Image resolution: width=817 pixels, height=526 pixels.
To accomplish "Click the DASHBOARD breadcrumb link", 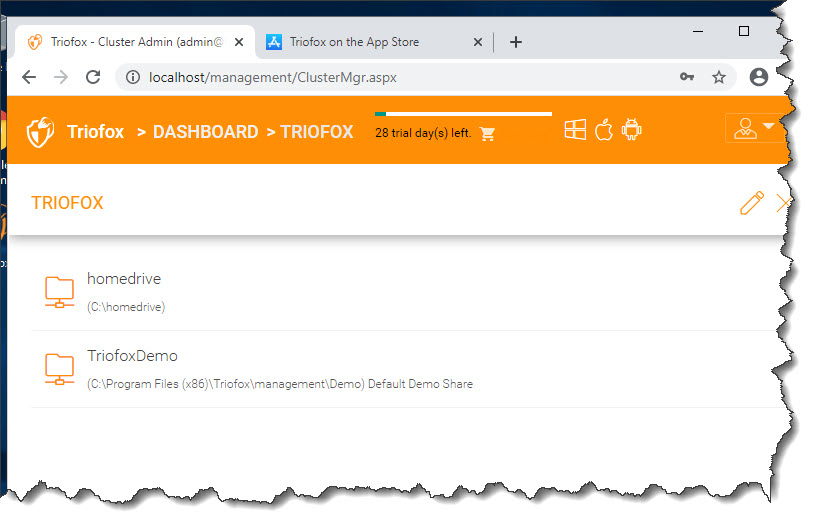I will point(205,132).
